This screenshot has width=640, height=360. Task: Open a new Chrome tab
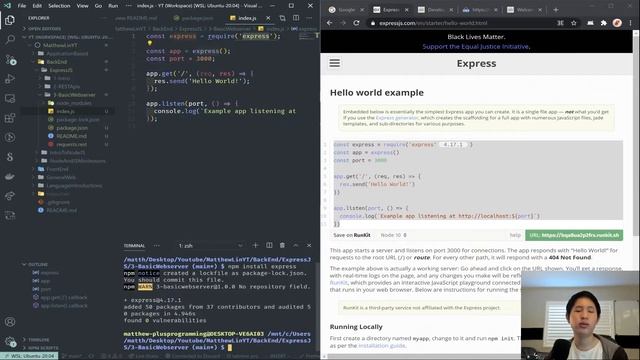556,9
